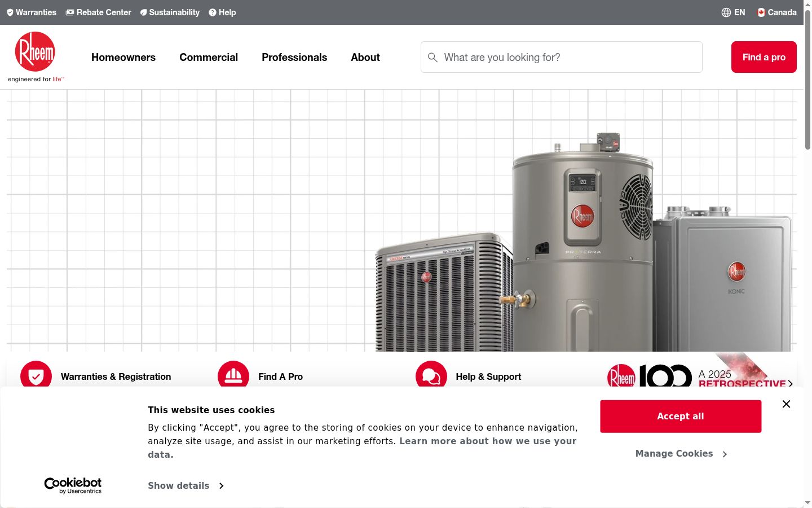812x508 pixels.
Task: Open the Help & Support quick link
Action: pyautogui.click(x=489, y=376)
